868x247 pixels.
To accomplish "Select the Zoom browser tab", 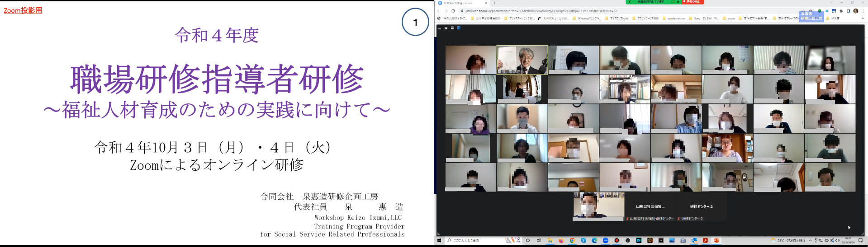I will [463, 3].
